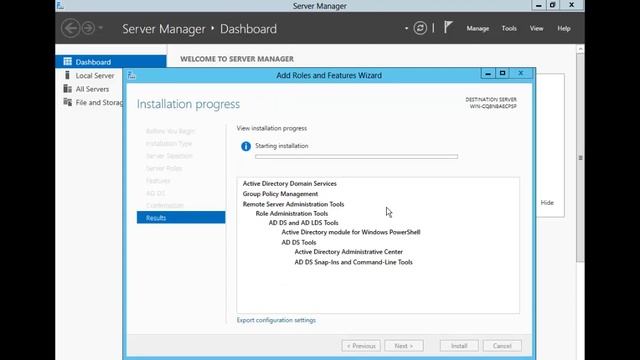Click Active Directory Domain Services entry

(x=290, y=184)
